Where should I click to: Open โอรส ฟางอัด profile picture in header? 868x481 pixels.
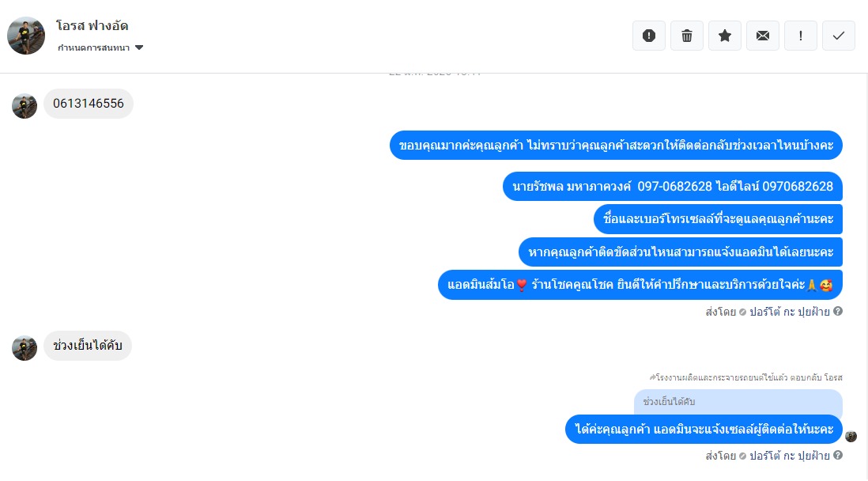[x=26, y=36]
